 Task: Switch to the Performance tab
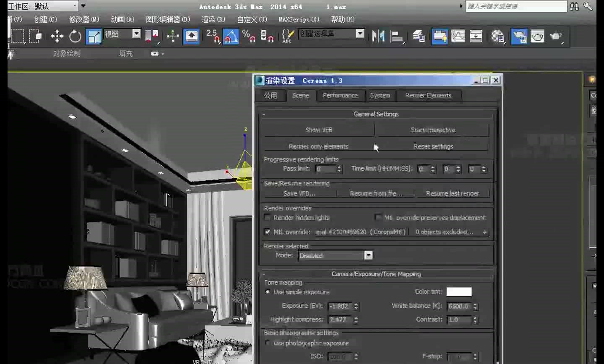[x=340, y=95]
